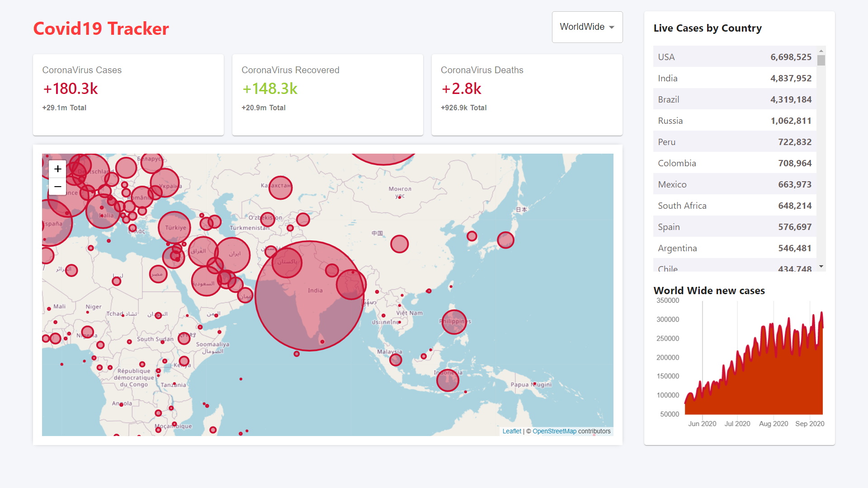Click the Russia row in country list

click(735, 121)
